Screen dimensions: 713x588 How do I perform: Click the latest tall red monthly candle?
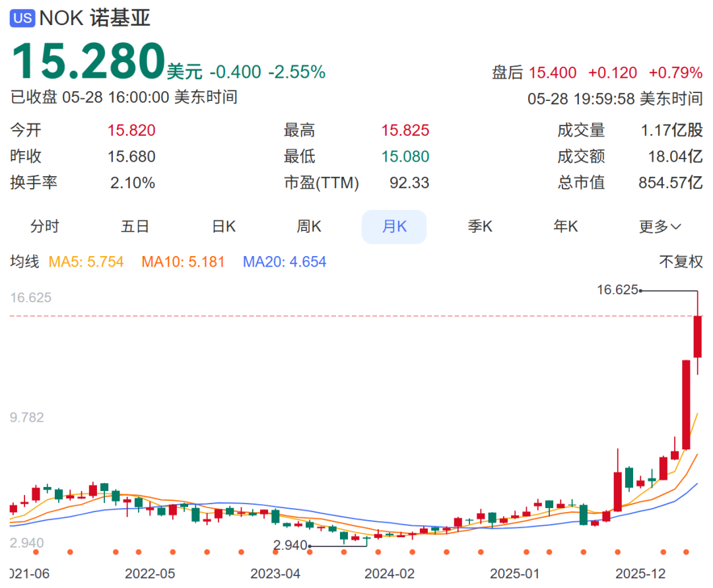tap(698, 337)
